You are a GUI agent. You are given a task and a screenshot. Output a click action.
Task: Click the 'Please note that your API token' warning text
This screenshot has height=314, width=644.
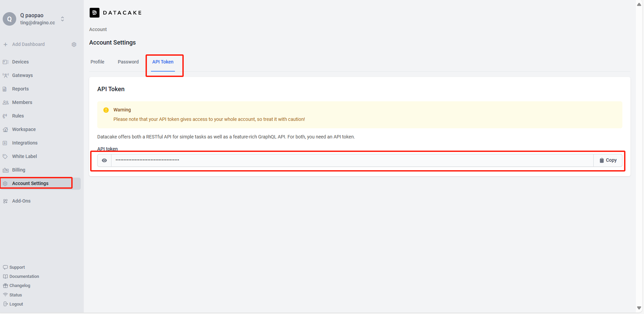209,119
